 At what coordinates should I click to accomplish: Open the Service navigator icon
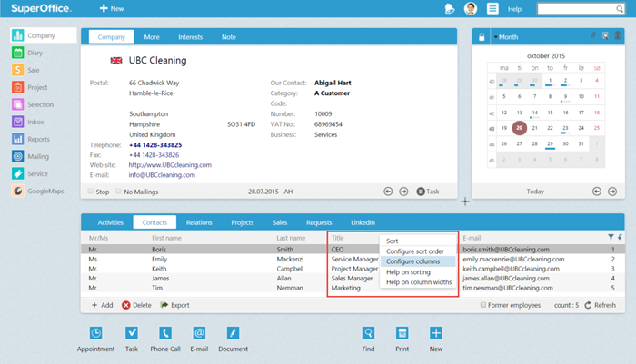(18, 173)
